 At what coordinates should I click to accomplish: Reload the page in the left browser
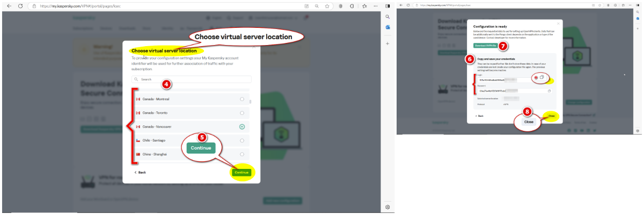(x=20, y=6)
